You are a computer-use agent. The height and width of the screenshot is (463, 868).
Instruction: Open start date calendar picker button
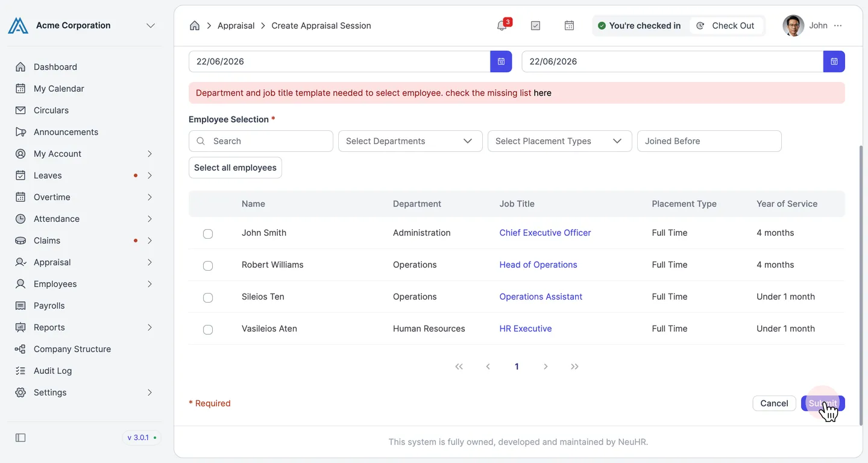pyautogui.click(x=501, y=61)
